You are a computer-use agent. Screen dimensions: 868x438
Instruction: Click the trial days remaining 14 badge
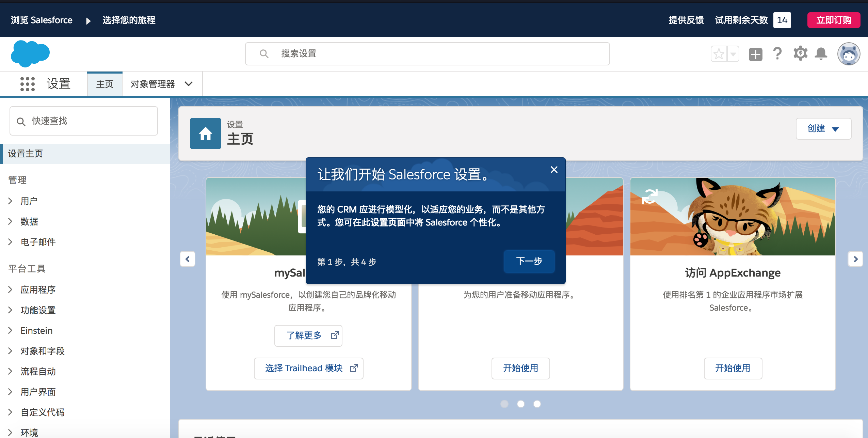click(782, 20)
